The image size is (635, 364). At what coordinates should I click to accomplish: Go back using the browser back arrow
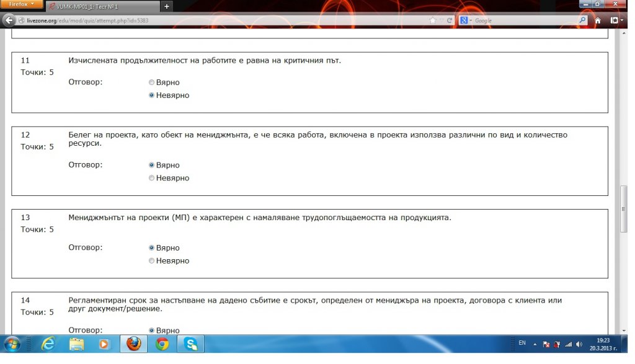9,20
